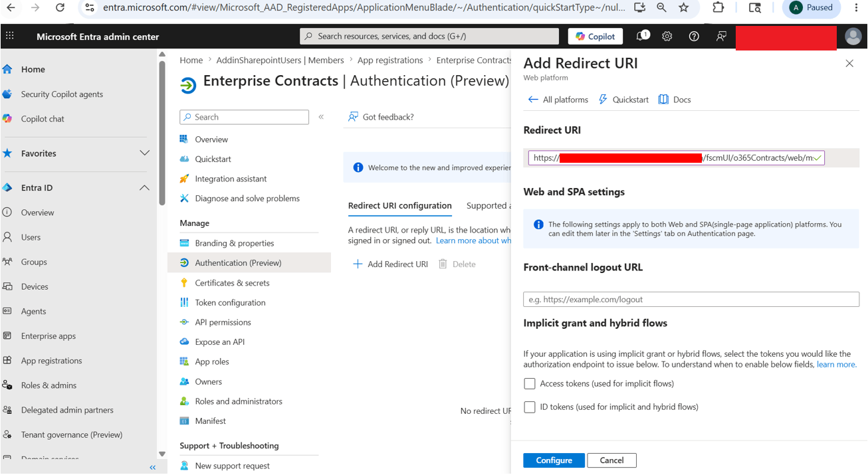Open Certificates & secrets
The width and height of the screenshot is (868, 475).
[x=232, y=283]
